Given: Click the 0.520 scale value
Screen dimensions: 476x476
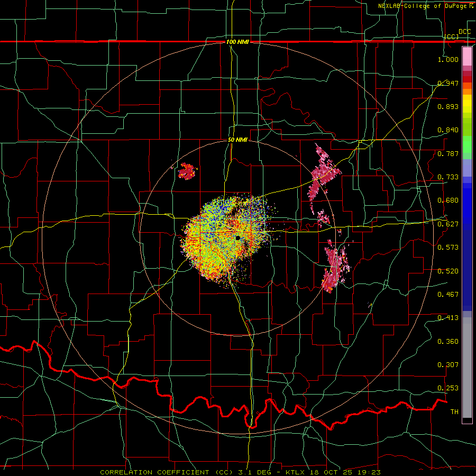Looking at the screenshot, I should (x=448, y=271).
